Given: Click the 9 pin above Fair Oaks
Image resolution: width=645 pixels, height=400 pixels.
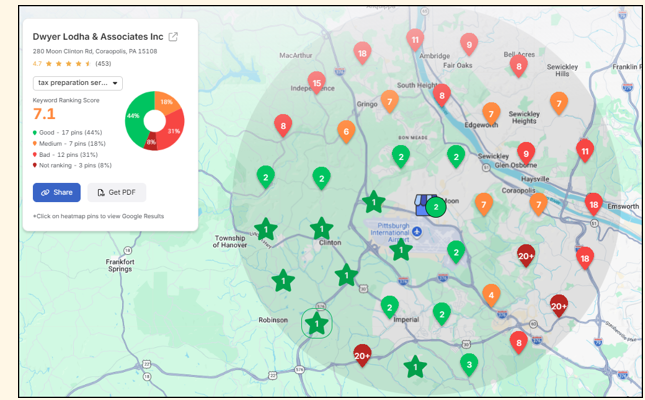Looking at the screenshot, I should [x=469, y=44].
